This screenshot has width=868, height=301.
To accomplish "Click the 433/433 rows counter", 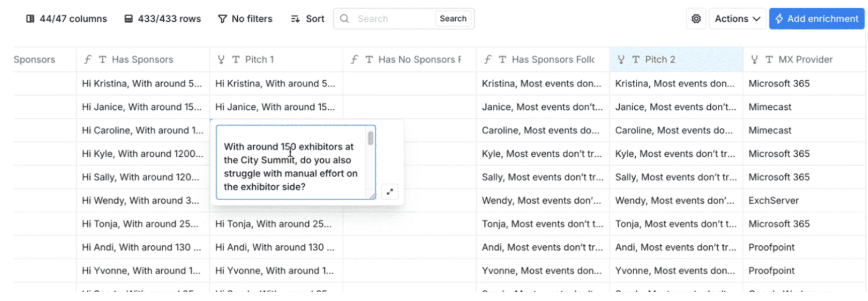I will click(x=163, y=19).
